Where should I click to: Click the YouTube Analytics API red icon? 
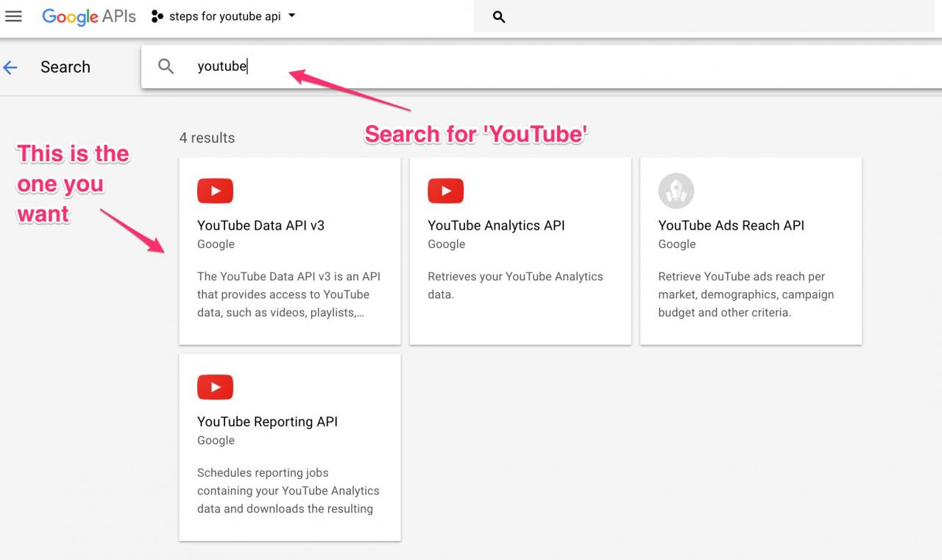pos(445,191)
